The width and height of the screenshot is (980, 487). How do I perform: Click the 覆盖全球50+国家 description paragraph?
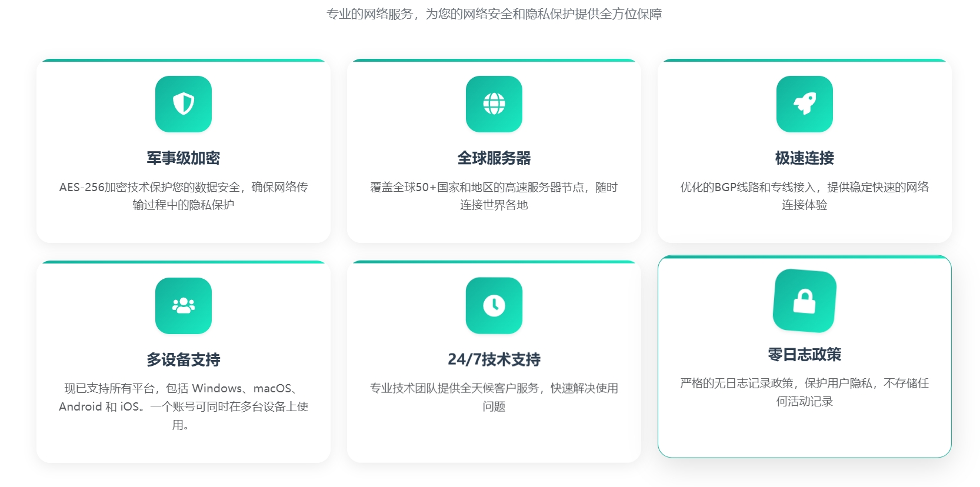click(494, 196)
